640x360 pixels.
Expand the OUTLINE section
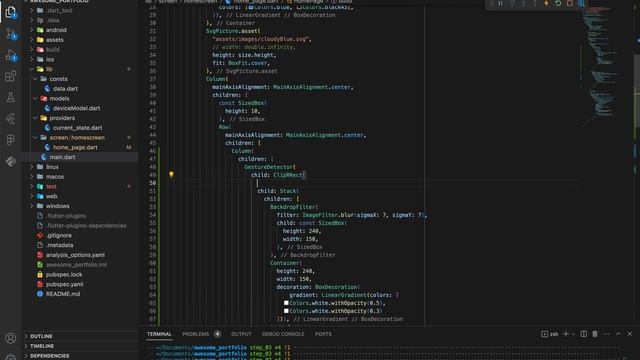[x=80, y=336]
